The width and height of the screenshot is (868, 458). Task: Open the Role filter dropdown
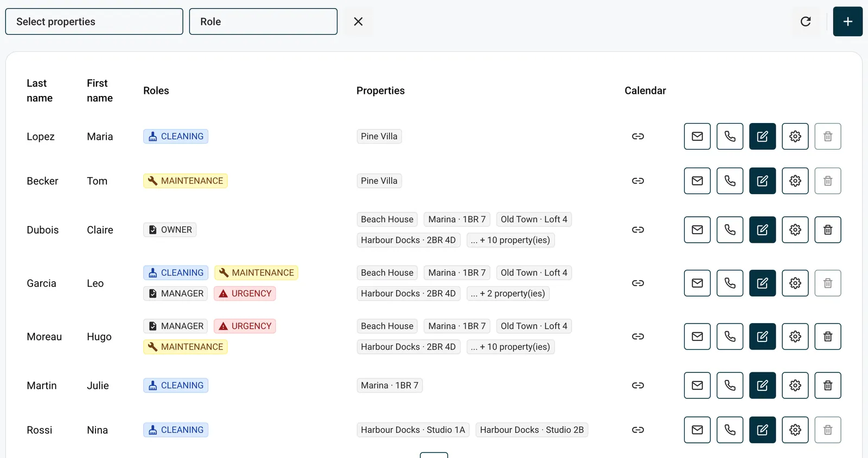[263, 22]
